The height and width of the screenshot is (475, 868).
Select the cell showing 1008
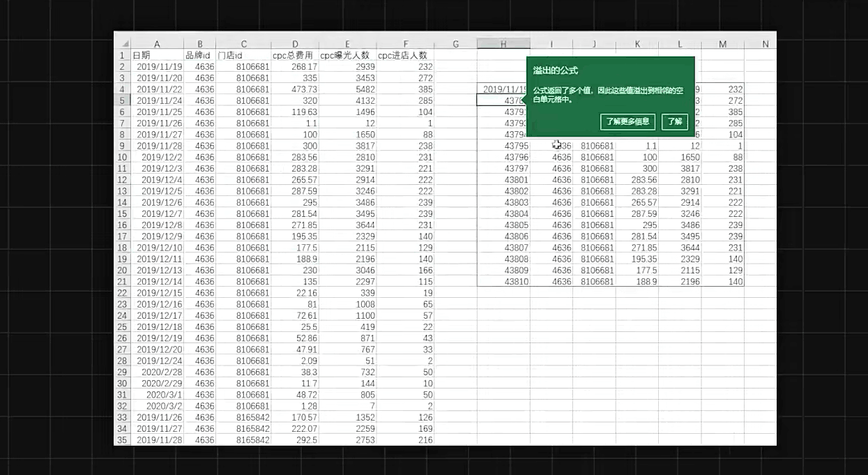coord(347,304)
